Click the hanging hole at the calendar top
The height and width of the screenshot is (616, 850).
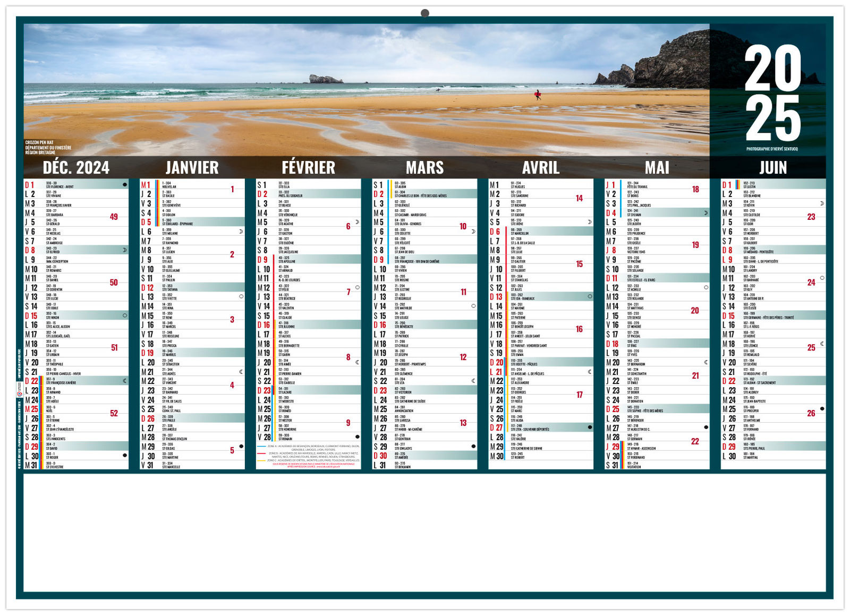pos(424,13)
